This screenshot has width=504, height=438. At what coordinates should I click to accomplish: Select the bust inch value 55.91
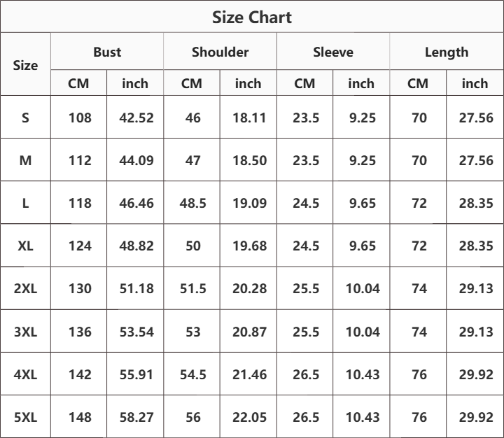pyautogui.click(x=136, y=374)
